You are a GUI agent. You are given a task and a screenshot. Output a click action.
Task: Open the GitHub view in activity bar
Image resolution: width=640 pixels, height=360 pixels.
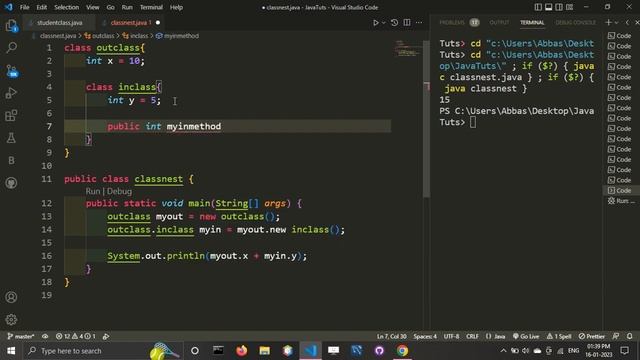point(11,183)
